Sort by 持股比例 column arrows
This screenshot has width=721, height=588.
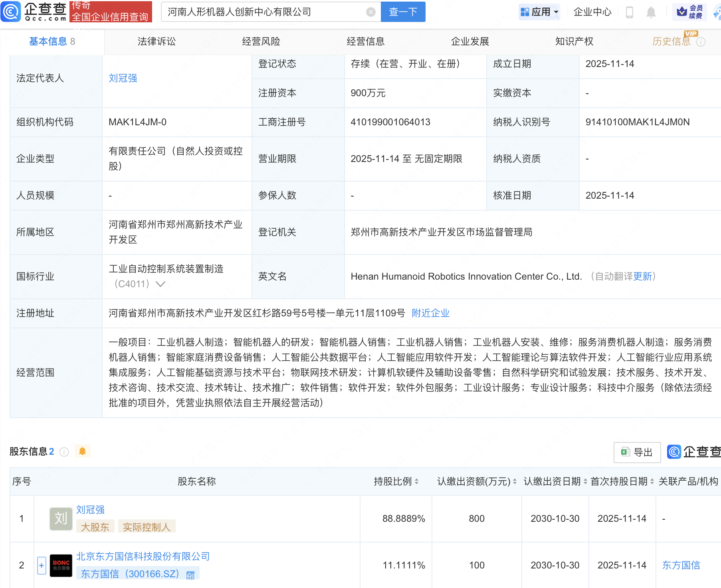click(x=416, y=481)
